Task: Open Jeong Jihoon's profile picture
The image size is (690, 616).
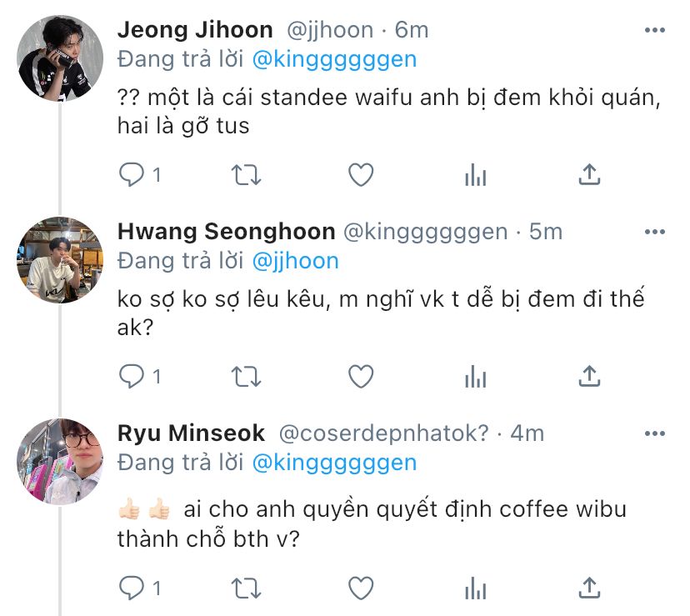Action: point(60,58)
